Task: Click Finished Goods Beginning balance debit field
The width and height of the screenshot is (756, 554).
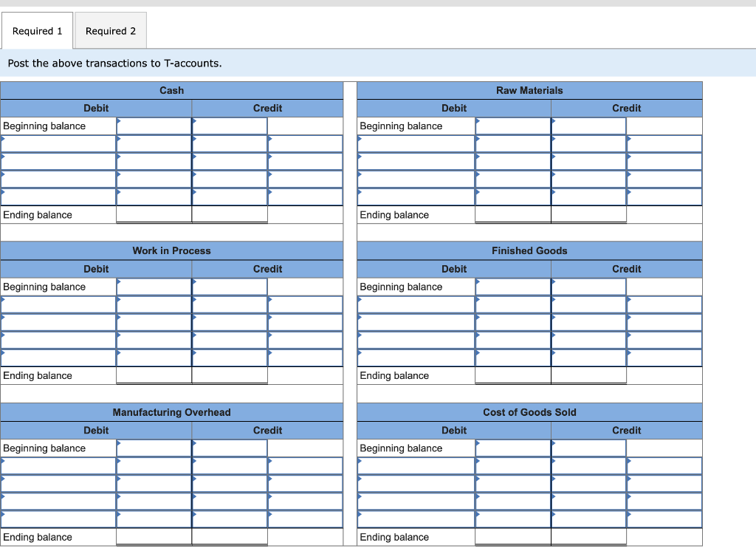Action: (513, 287)
